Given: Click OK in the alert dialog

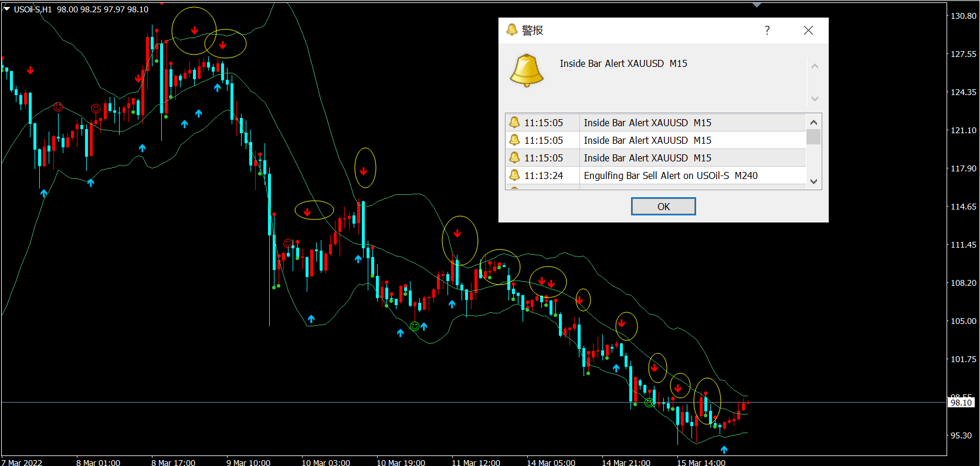Looking at the screenshot, I should coord(663,207).
